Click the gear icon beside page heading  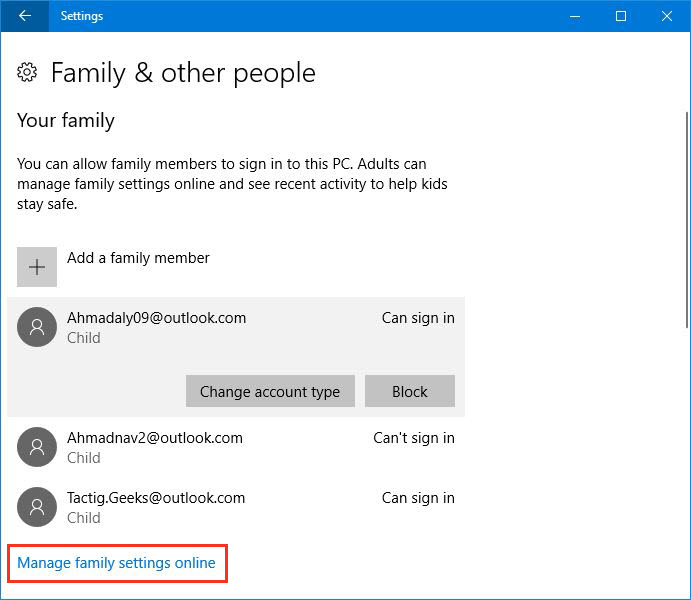coord(28,73)
